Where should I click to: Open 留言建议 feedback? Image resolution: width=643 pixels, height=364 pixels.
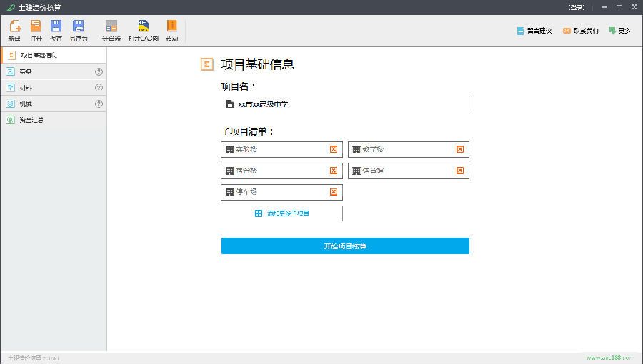pyautogui.click(x=534, y=31)
